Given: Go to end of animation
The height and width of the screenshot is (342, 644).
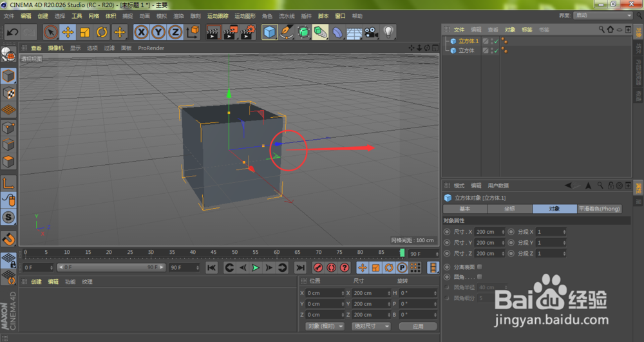Looking at the screenshot, I should (301, 268).
